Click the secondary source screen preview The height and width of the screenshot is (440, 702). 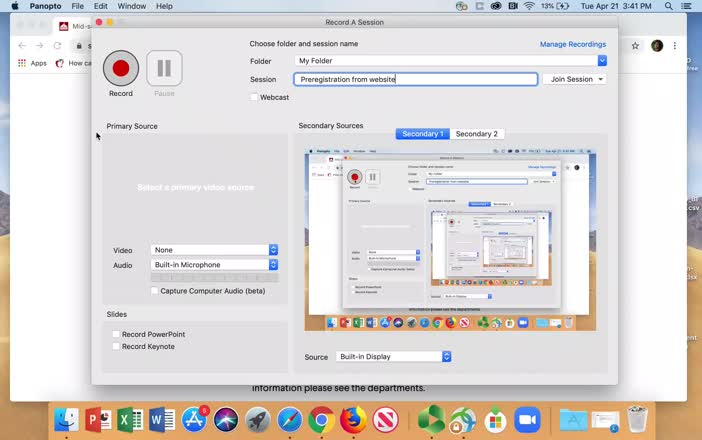coord(450,240)
